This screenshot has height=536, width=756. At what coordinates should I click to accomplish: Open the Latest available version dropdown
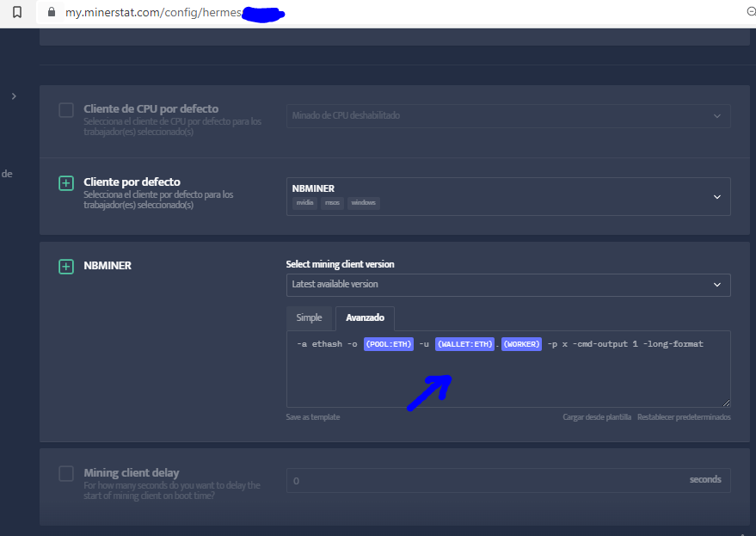507,285
